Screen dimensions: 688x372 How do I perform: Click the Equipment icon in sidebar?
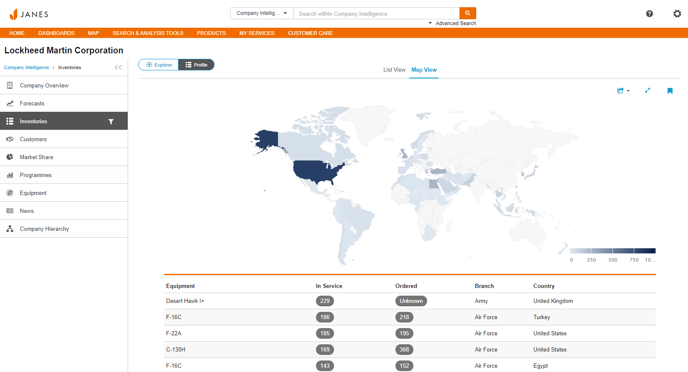point(10,193)
